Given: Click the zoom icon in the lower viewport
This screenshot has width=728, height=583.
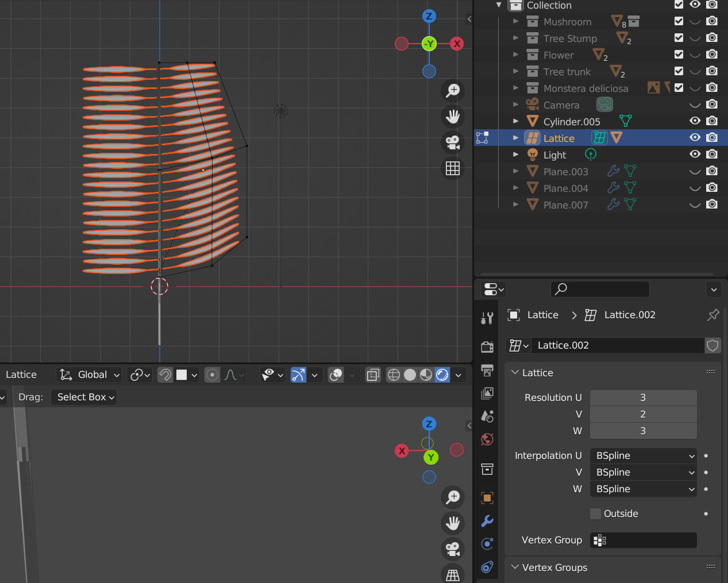Looking at the screenshot, I should [453, 497].
